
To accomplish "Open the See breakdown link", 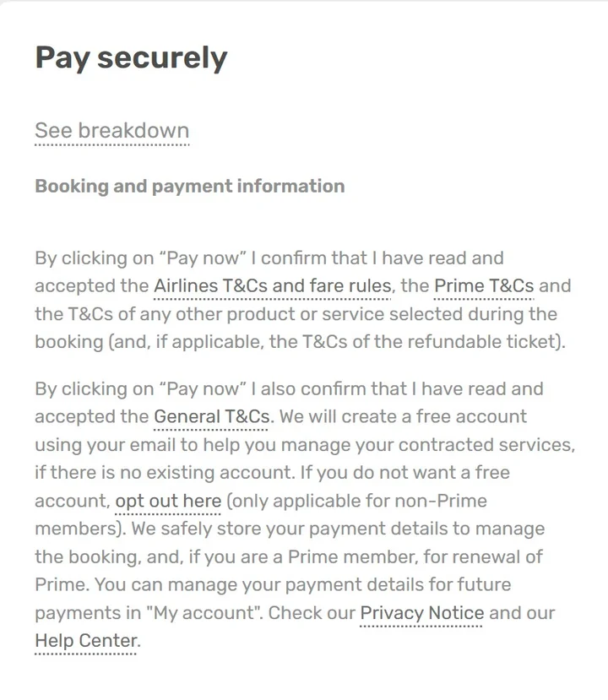I will pos(111,132).
